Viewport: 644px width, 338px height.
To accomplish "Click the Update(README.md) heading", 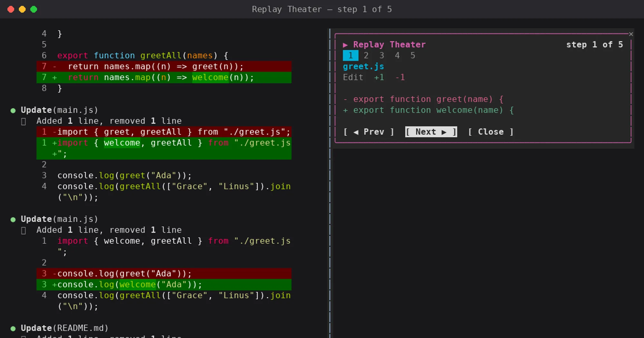I will (x=64, y=328).
